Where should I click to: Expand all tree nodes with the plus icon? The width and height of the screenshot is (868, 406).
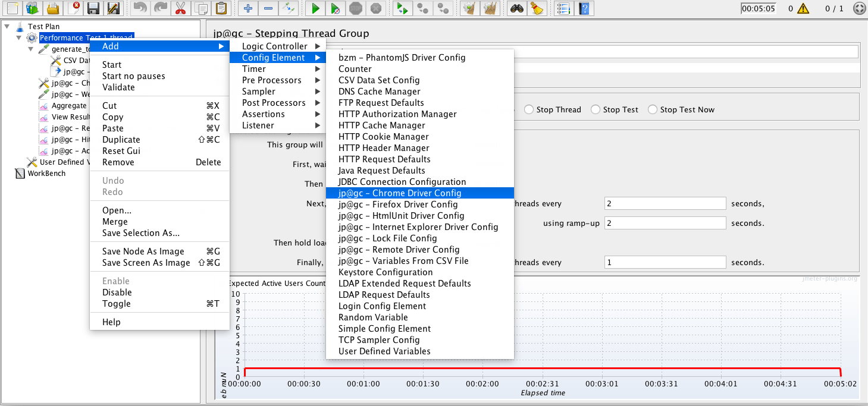click(247, 8)
